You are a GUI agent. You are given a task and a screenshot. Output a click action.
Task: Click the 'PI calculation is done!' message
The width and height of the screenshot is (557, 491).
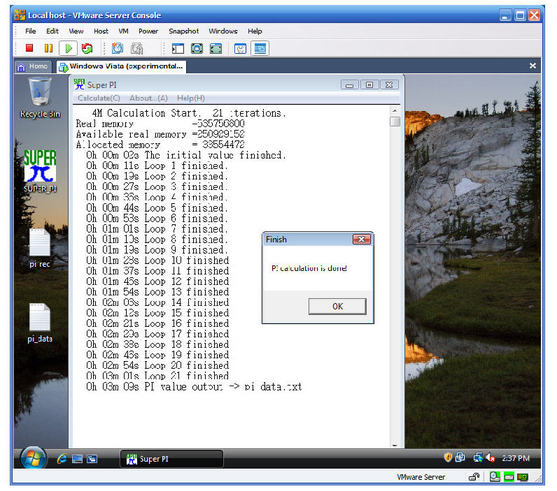pyautogui.click(x=309, y=268)
